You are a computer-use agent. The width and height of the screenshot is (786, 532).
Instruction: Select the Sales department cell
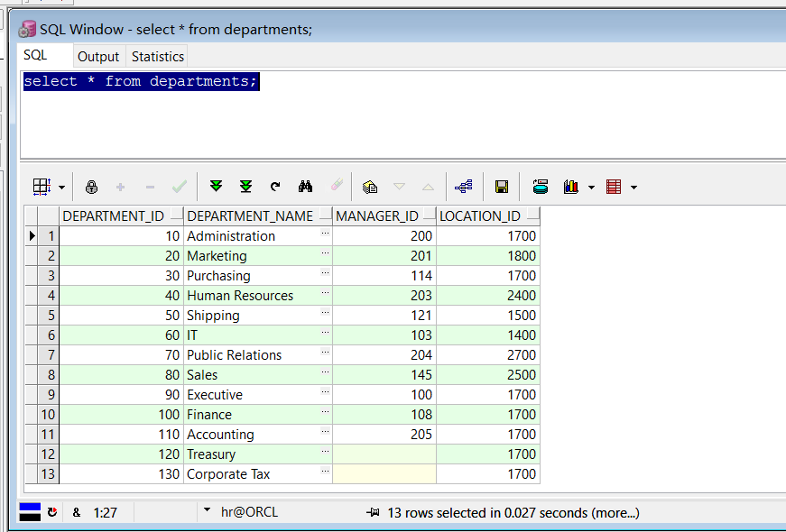[x=258, y=375]
